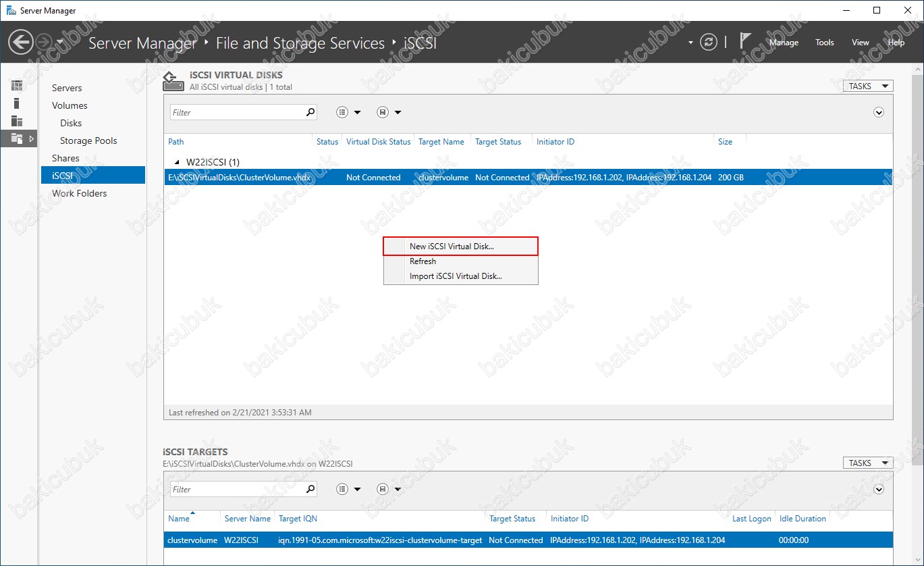This screenshot has height=566, width=924.
Task: Go to Servers in the sidebar
Action: pyautogui.click(x=67, y=88)
